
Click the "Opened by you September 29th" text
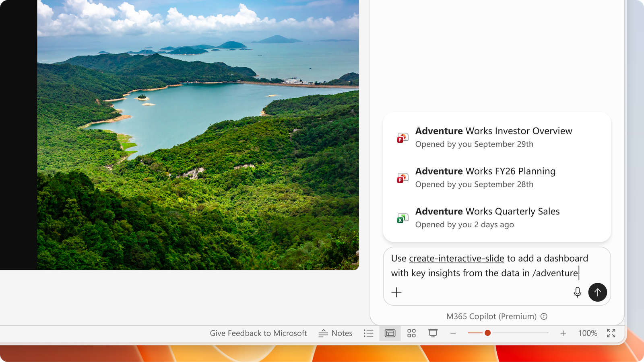tap(474, 144)
